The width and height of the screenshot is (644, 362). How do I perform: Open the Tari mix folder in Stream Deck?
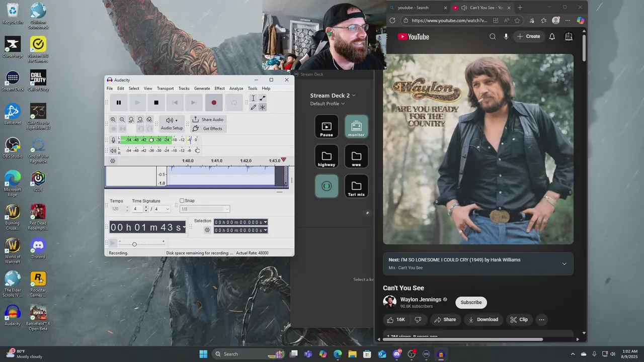[x=356, y=186]
